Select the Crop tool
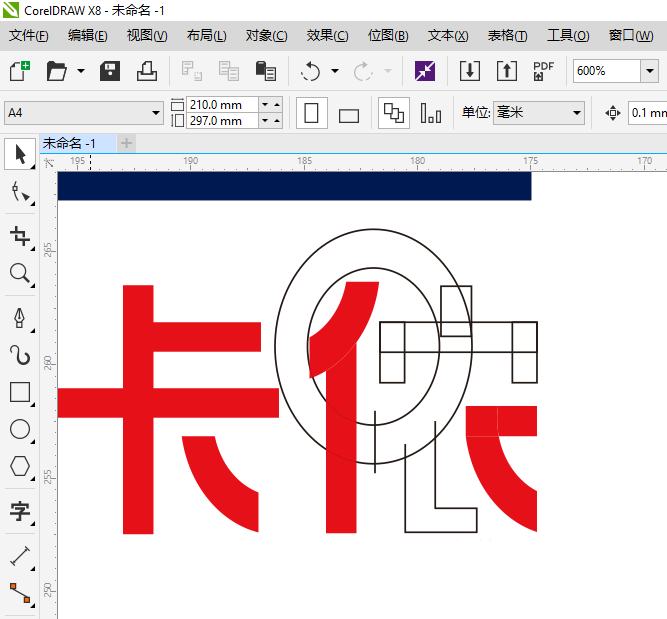 coord(20,236)
